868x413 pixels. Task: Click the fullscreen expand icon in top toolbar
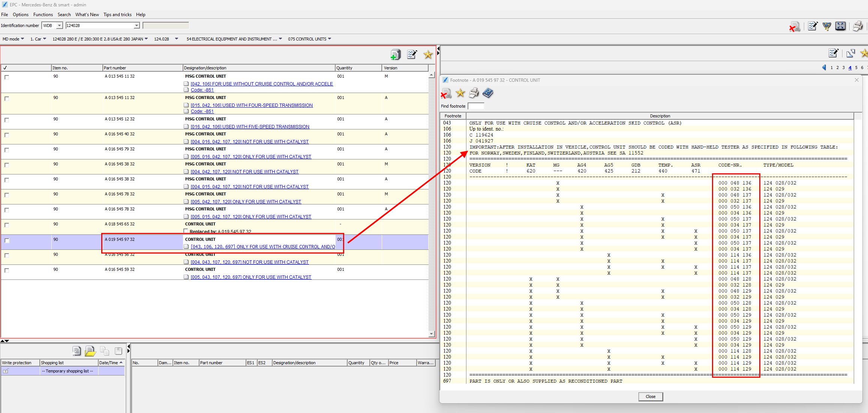click(841, 26)
